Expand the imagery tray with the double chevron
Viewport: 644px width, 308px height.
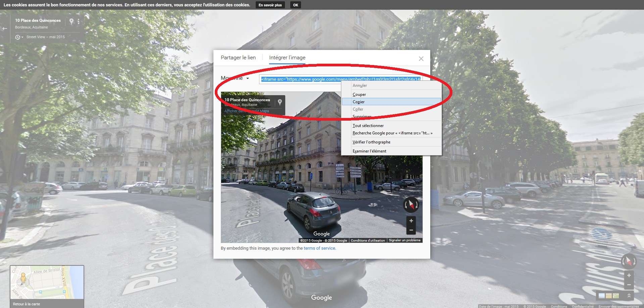(629, 296)
